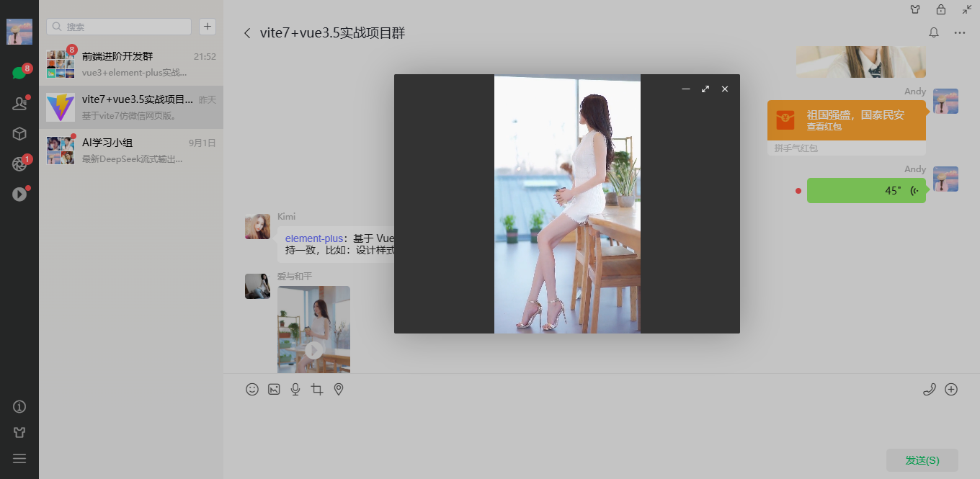Open the hamburger menu at sidebar bottom
This screenshot has width=980, height=479.
19,457
